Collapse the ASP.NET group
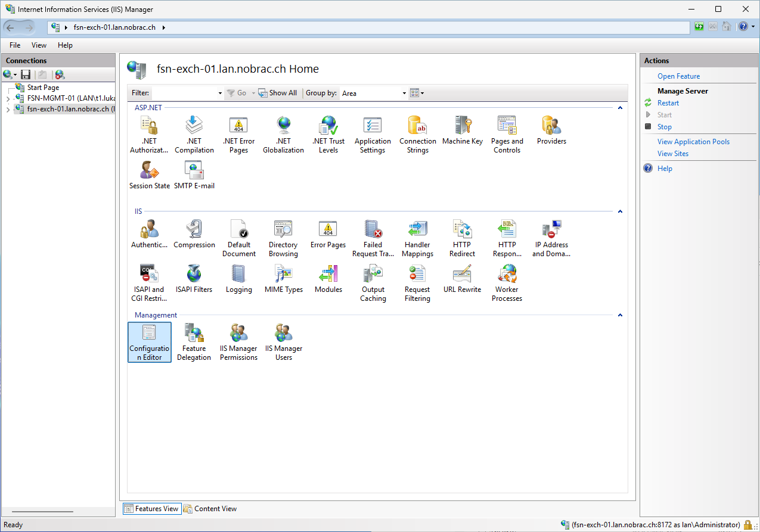The height and width of the screenshot is (532, 760). (620, 108)
